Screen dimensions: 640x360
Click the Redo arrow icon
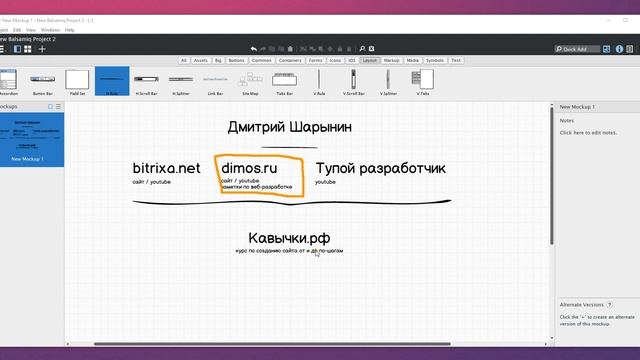[x=263, y=49]
